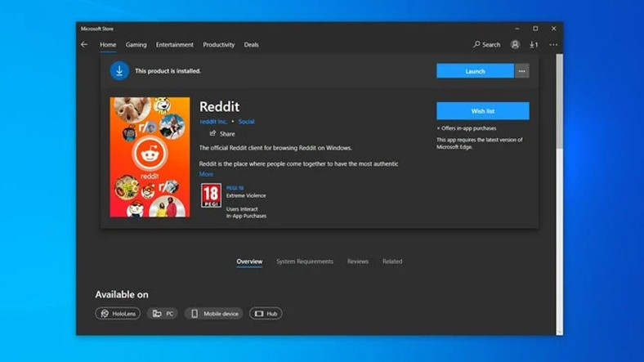Open the Social category link

247,122
